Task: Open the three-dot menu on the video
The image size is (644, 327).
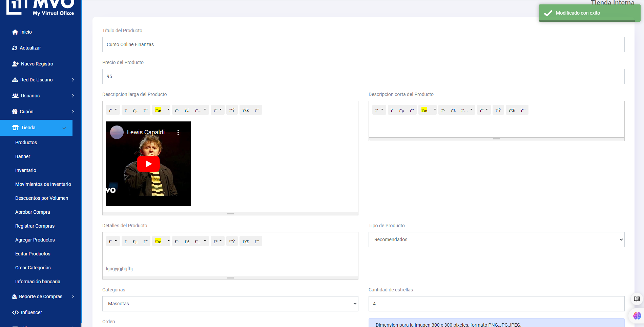Action: [x=178, y=133]
